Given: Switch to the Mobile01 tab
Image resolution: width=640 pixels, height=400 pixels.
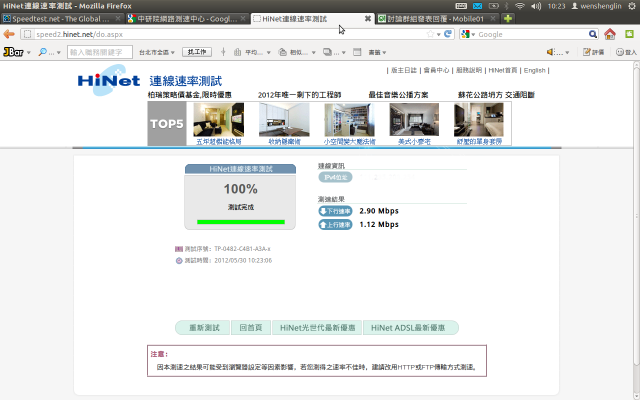Looking at the screenshot, I should [436, 18].
